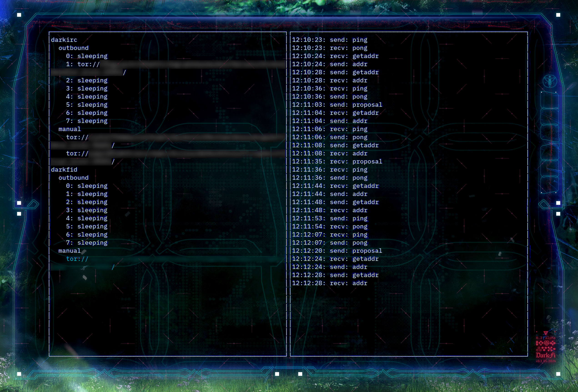Screen dimensions: 578x392
Task: Select slot 5: sleeping under darkfid outbound
Action: pyautogui.click(x=87, y=227)
